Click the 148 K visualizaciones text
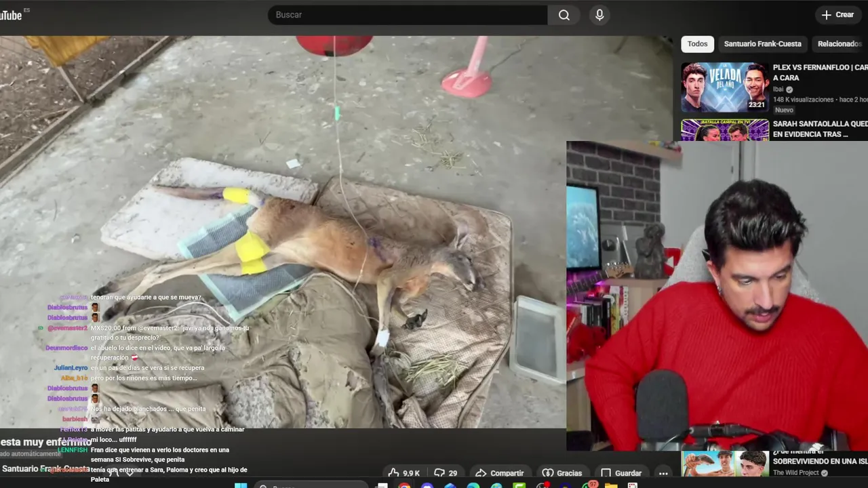 pos(803,100)
